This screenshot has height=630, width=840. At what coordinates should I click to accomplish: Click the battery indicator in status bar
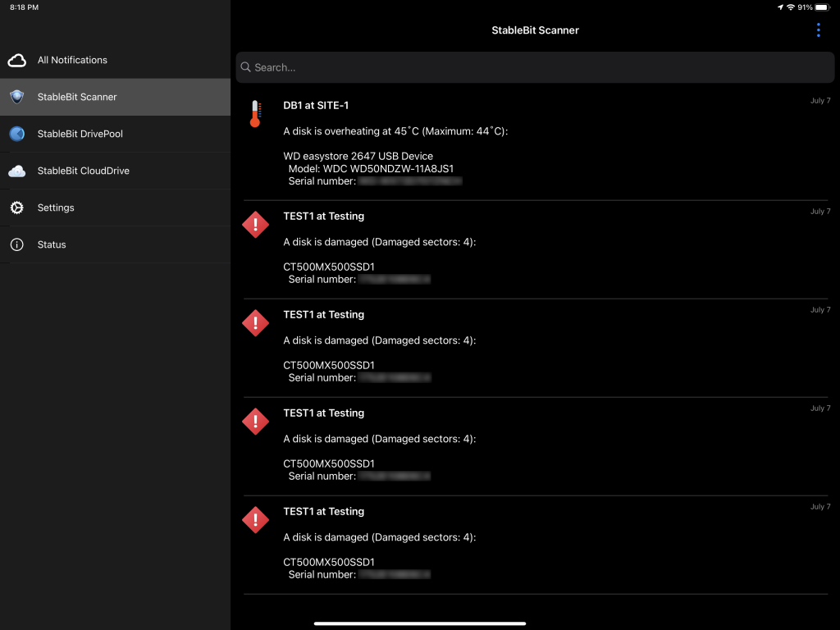tap(822, 7)
